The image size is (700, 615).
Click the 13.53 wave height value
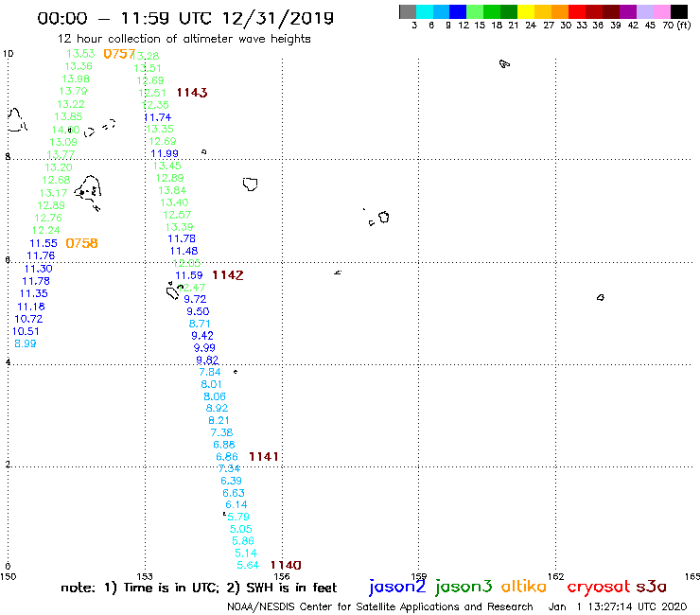coord(80,54)
